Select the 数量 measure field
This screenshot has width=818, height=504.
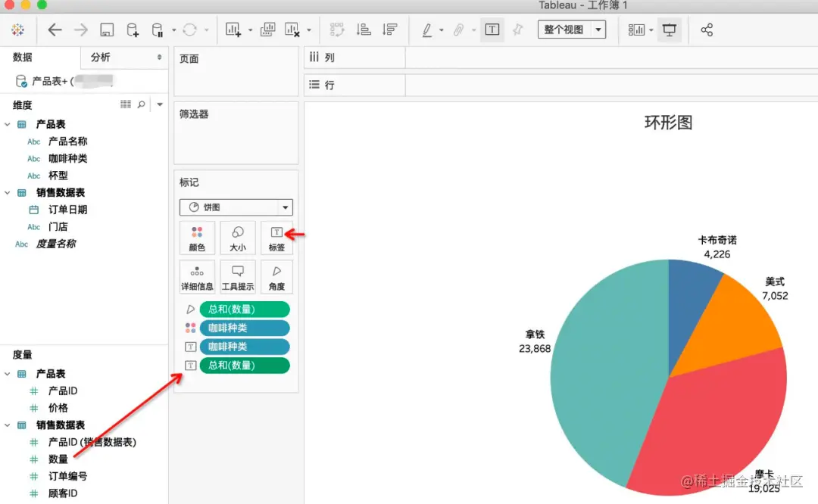click(58, 459)
